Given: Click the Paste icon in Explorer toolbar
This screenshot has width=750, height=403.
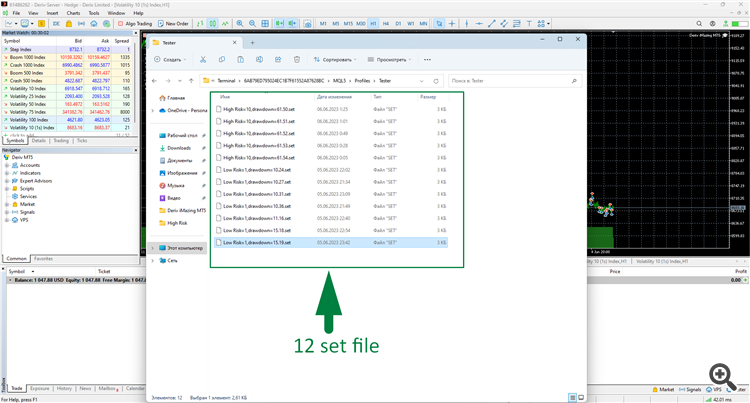Looking at the screenshot, I should click(x=240, y=60).
